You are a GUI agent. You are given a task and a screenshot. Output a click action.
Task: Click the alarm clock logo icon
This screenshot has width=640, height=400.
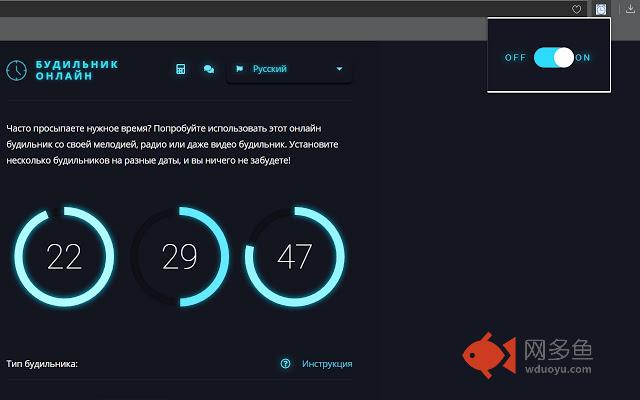click(16, 70)
